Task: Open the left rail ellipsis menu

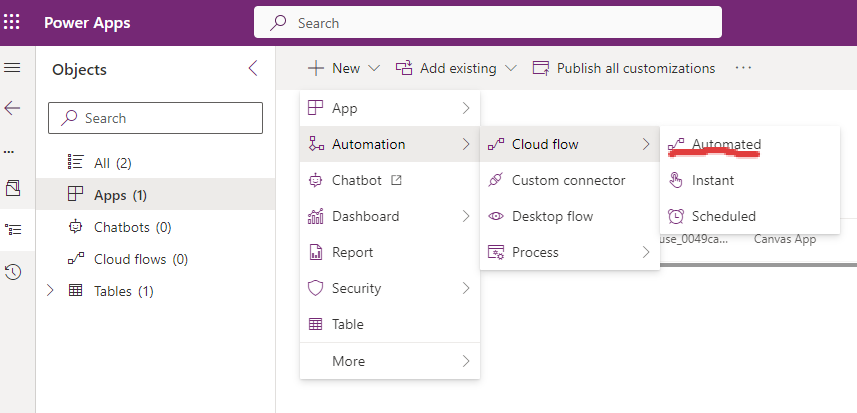Action: click(9, 151)
